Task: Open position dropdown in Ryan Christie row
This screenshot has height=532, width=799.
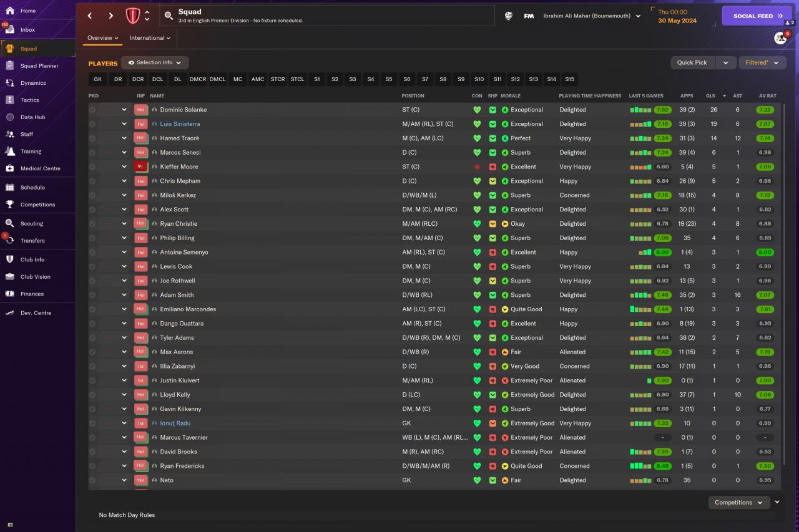Action: point(124,224)
